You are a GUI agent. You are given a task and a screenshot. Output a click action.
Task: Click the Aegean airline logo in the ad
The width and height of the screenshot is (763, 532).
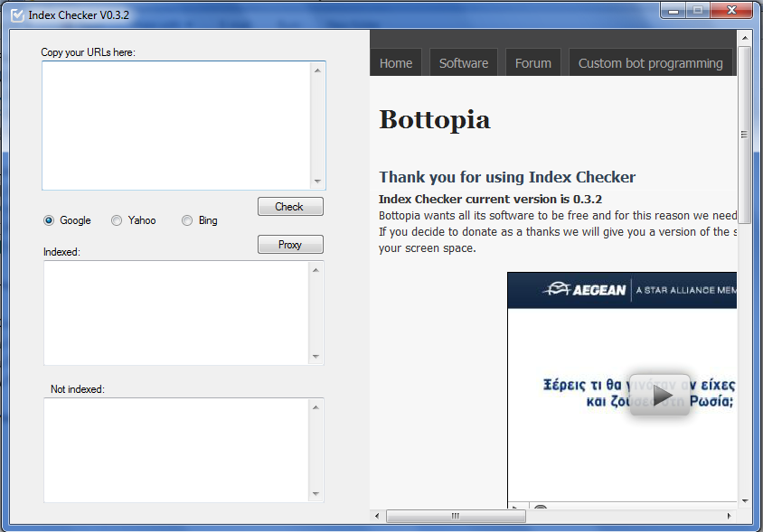[x=586, y=290]
